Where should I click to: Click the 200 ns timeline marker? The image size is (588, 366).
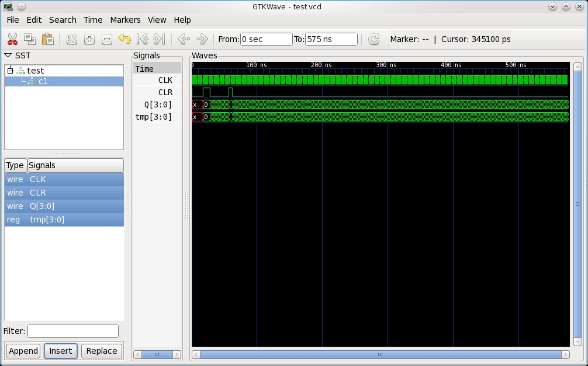click(321, 65)
